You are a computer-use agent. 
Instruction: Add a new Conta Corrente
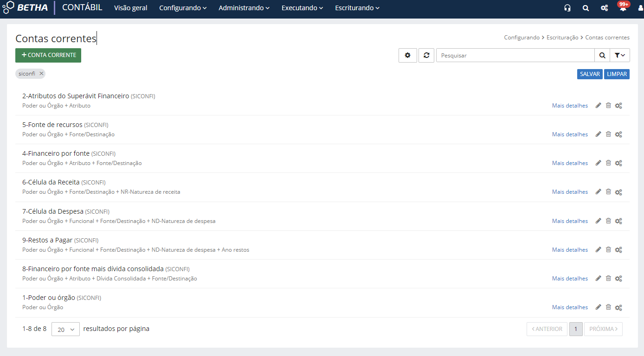48,55
